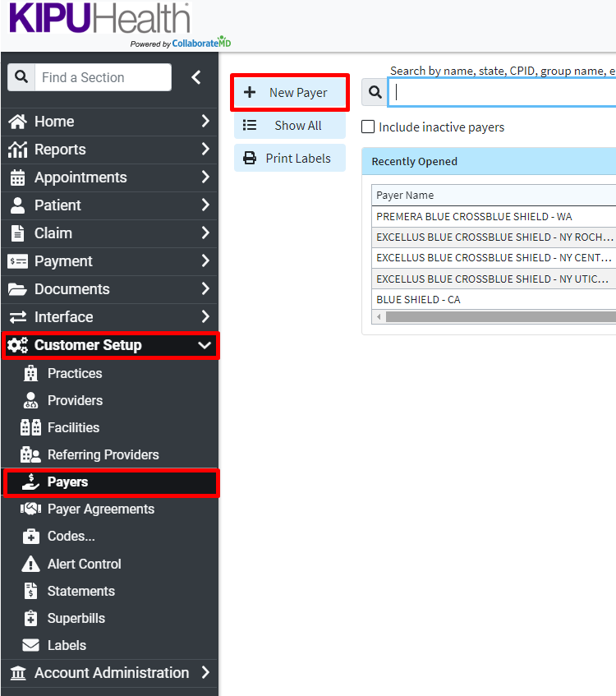The height and width of the screenshot is (696, 616).
Task: Collapse the sidebar using the top chevron
Action: click(197, 77)
